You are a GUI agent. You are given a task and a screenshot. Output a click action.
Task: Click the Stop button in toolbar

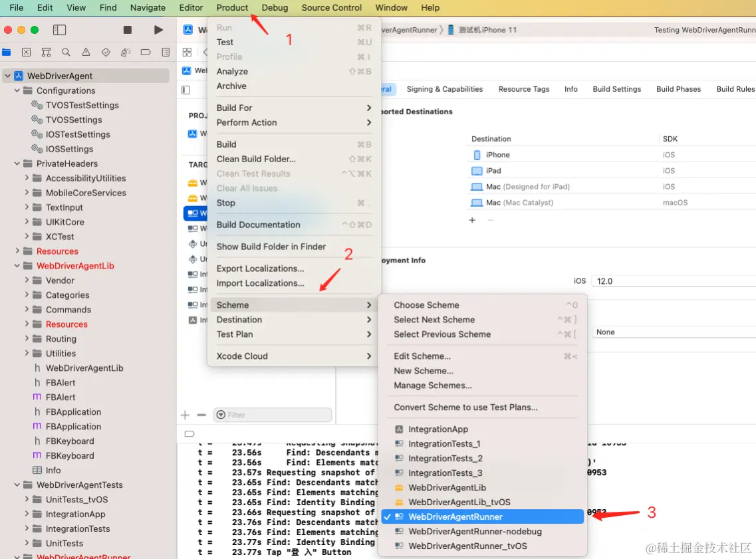(x=127, y=30)
